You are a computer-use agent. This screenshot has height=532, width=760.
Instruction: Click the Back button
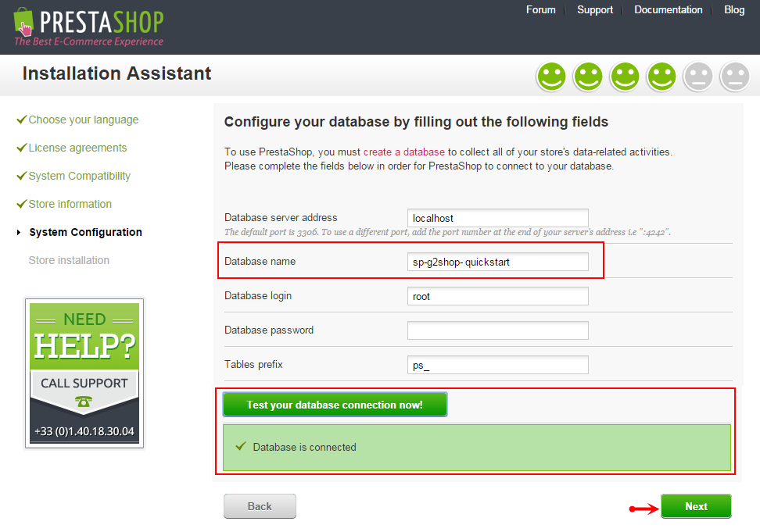(x=260, y=506)
